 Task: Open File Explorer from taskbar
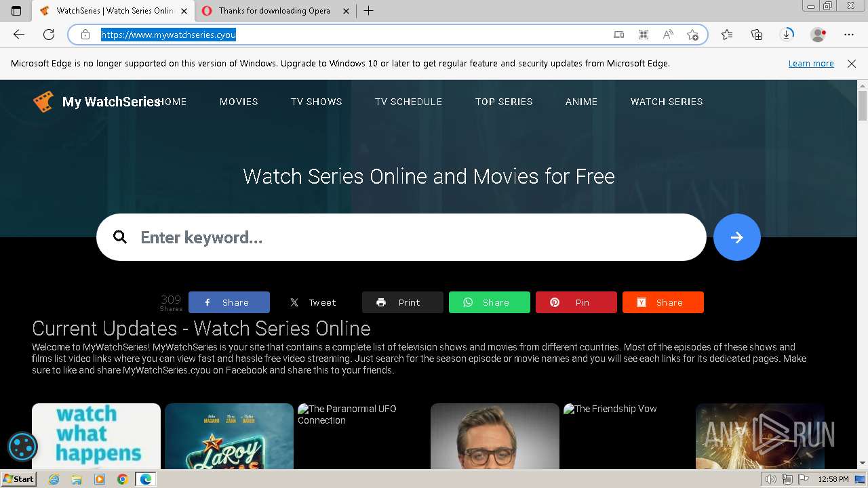[77, 479]
